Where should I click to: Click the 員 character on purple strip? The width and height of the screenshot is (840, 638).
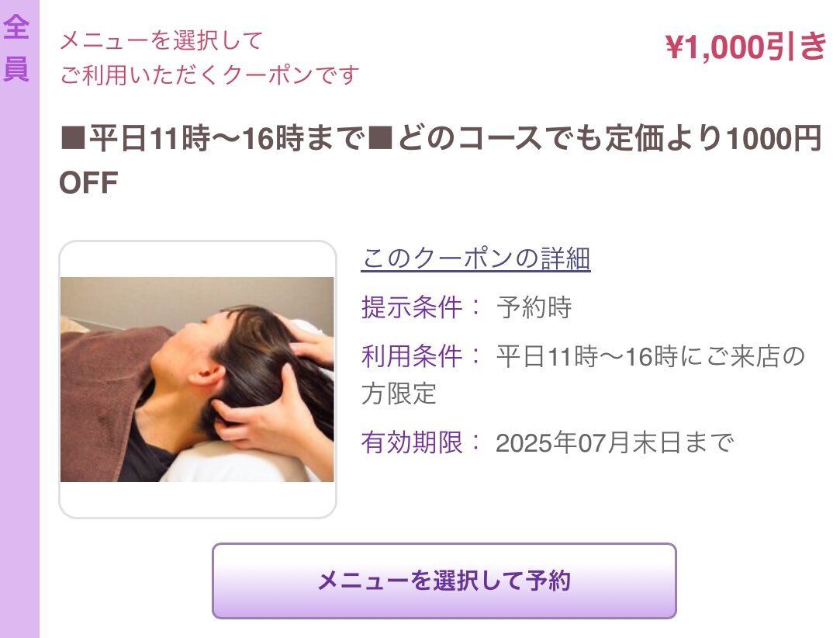click(x=16, y=68)
